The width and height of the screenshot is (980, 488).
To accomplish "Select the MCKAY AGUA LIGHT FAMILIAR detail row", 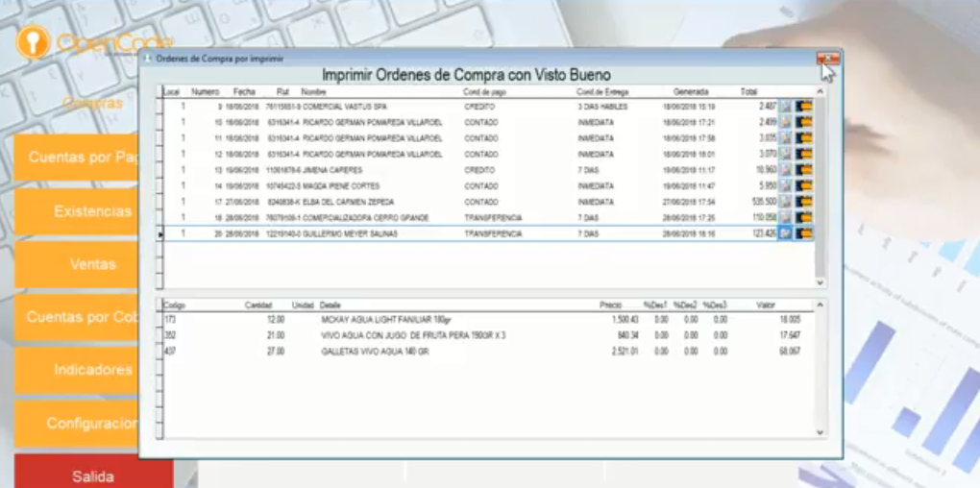I will (x=487, y=319).
